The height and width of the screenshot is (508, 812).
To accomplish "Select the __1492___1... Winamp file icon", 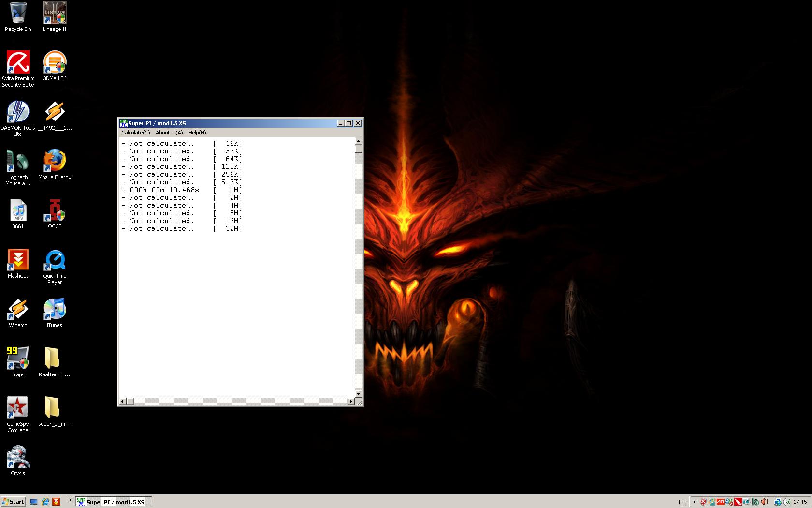I will point(55,116).
